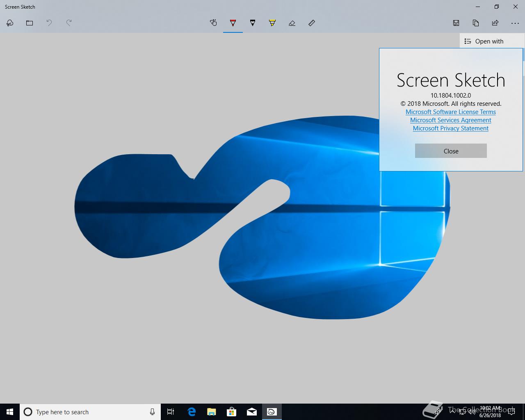This screenshot has height=420, width=525.
Task: Click the Share icon
Action: coord(495,23)
